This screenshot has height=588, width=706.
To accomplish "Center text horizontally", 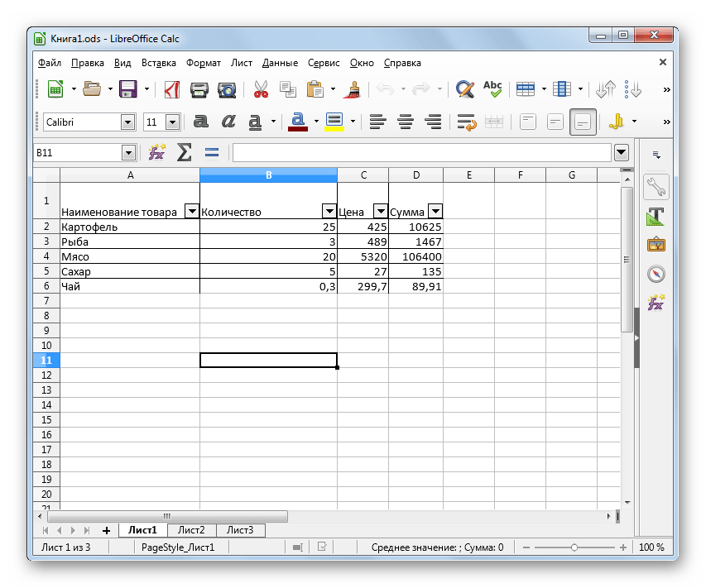I will 406,122.
